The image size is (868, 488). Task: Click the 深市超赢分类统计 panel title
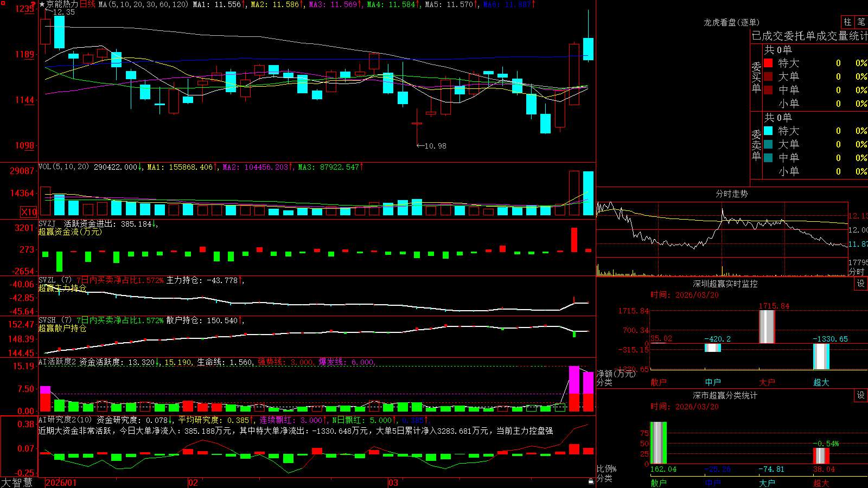click(x=725, y=395)
